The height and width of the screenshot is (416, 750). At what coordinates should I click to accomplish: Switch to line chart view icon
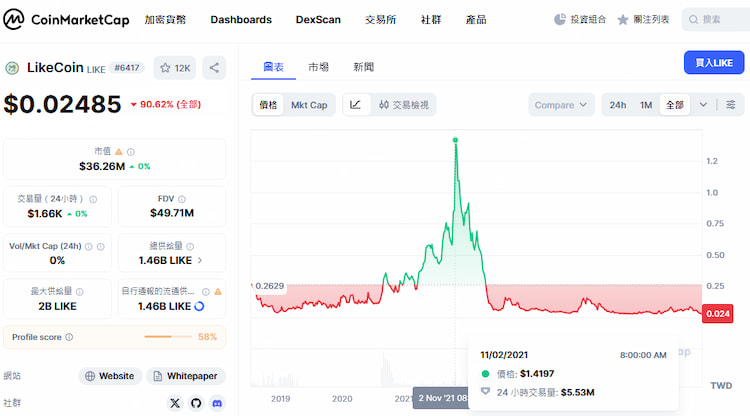point(355,105)
